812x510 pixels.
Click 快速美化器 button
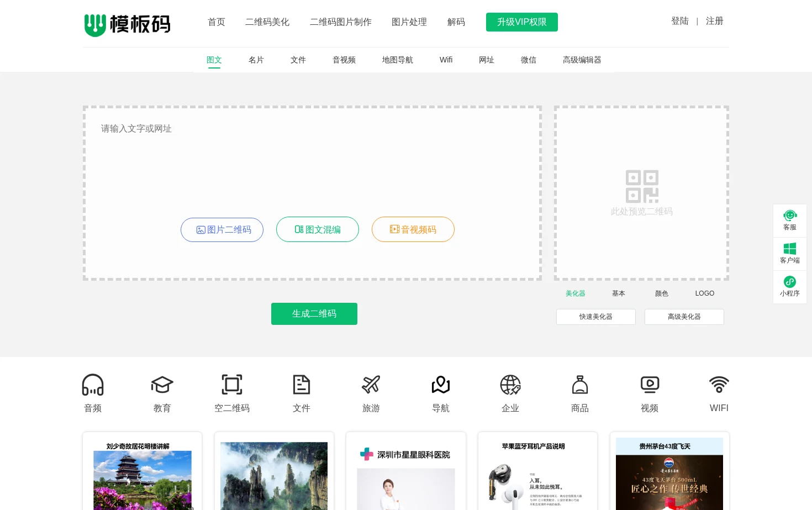[x=596, y=317]
